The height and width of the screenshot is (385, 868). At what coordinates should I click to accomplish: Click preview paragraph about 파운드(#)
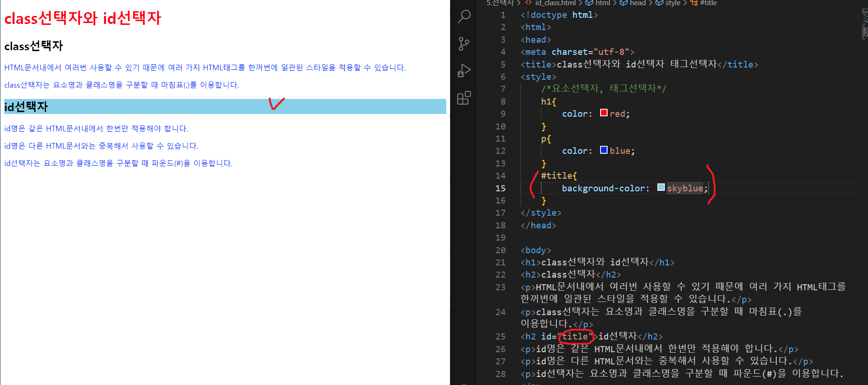(x=119, y=163)
